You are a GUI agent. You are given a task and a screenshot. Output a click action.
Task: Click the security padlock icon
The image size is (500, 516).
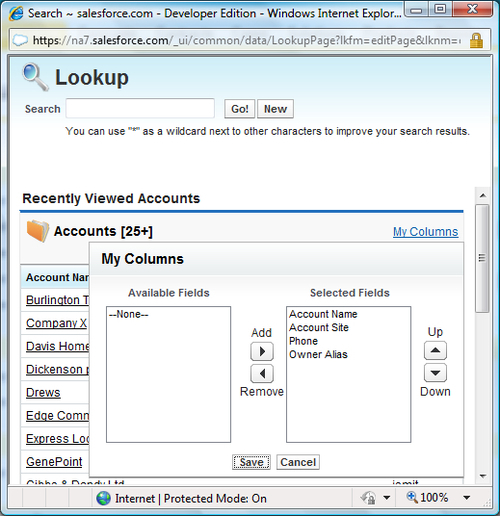point(476,40)
